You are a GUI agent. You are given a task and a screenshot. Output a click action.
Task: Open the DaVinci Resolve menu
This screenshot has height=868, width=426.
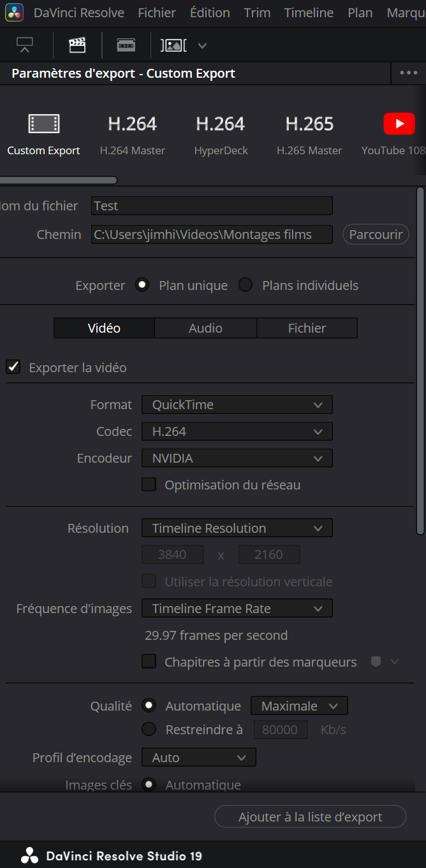78,13
